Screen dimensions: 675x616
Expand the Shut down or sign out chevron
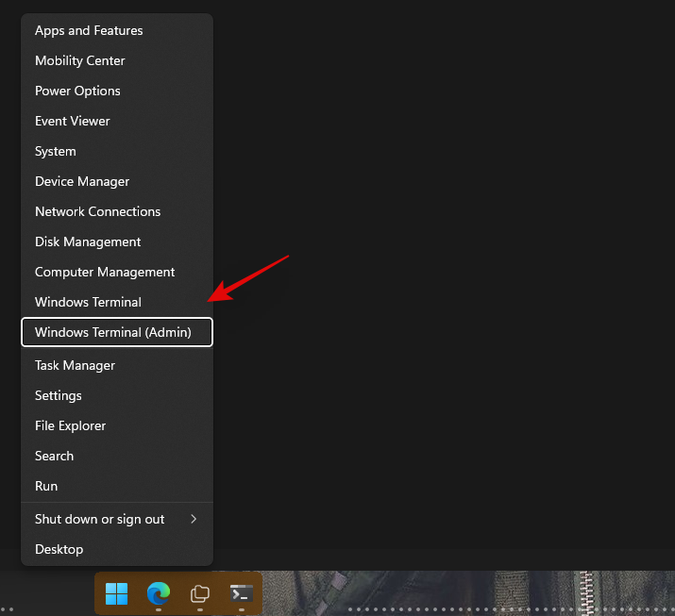[194, 519]
